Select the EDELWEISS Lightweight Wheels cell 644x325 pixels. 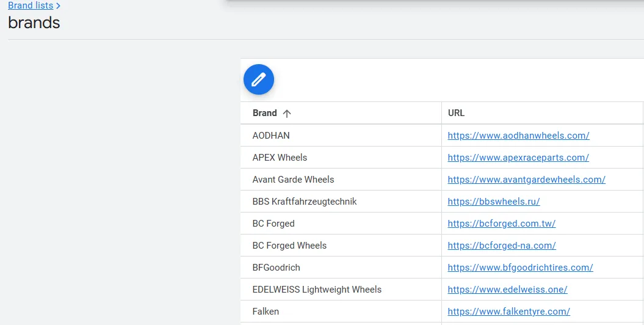[341, 290]
